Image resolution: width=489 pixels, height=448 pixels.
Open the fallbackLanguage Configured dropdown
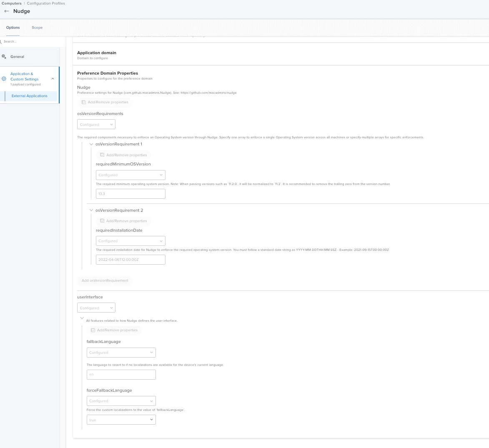121,353
